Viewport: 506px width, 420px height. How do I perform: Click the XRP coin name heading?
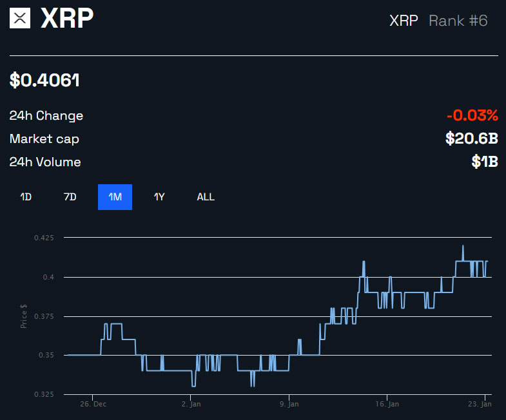[67, 19]
